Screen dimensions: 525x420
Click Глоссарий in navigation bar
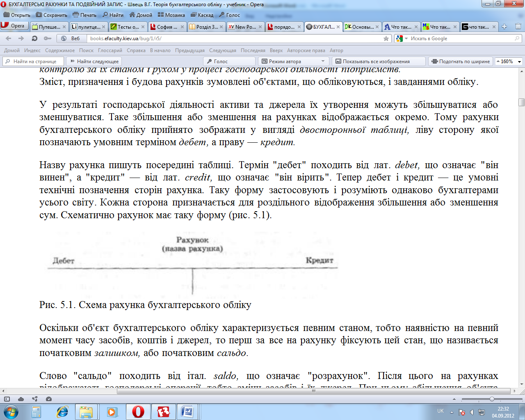click(x=110, y=50)
